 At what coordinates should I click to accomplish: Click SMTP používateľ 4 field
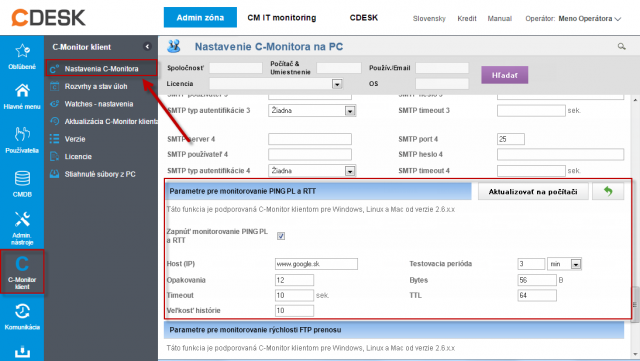(x=310, y=154)
